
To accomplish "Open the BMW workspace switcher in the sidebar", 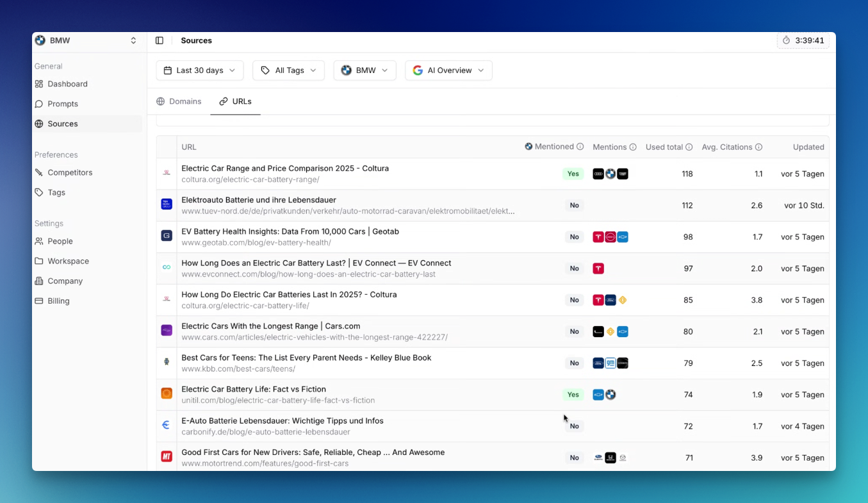I will pos(86,40).
